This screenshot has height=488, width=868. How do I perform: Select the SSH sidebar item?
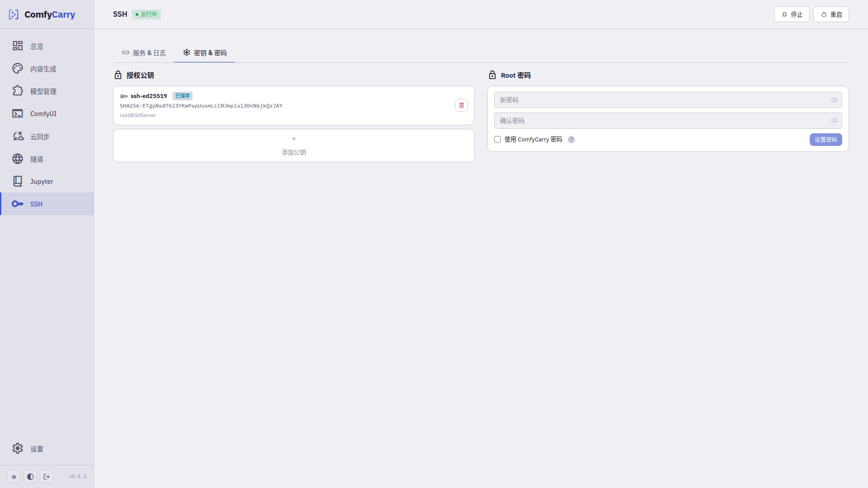tap(47, 204)
